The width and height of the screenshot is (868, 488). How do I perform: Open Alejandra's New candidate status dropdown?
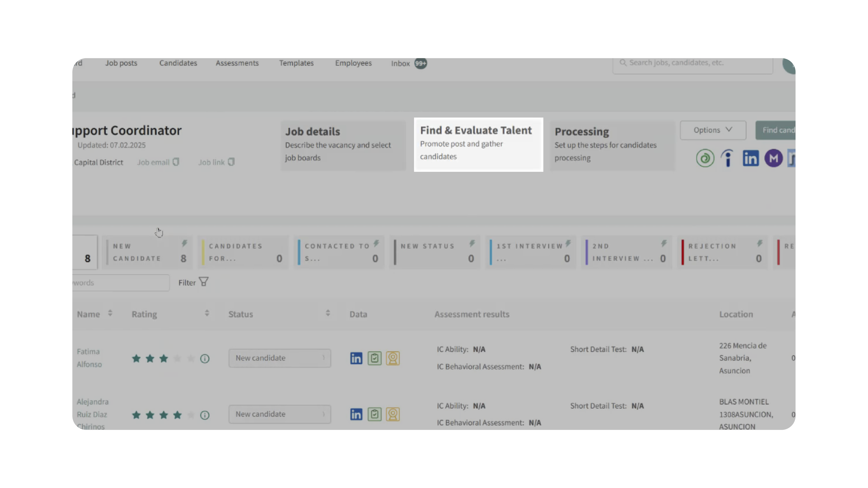coord(279,414)
